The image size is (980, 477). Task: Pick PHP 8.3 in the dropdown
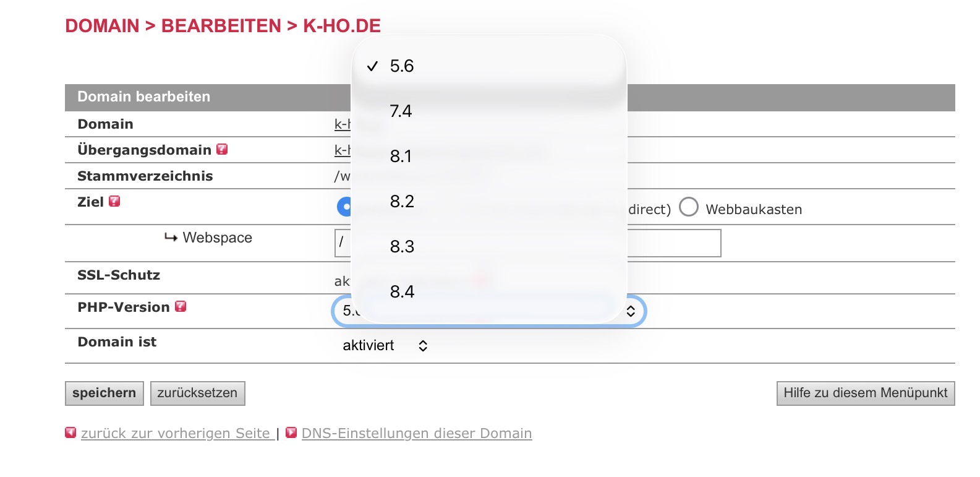point(402,247)
